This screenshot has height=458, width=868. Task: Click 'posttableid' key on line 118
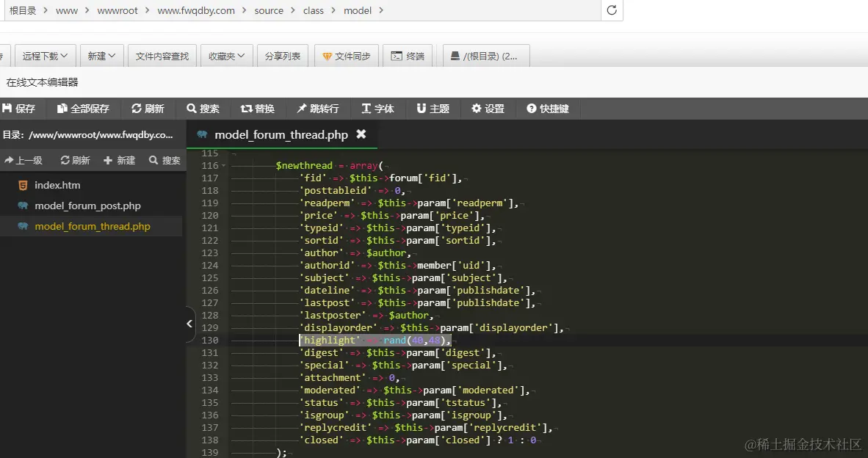(336, 190)
